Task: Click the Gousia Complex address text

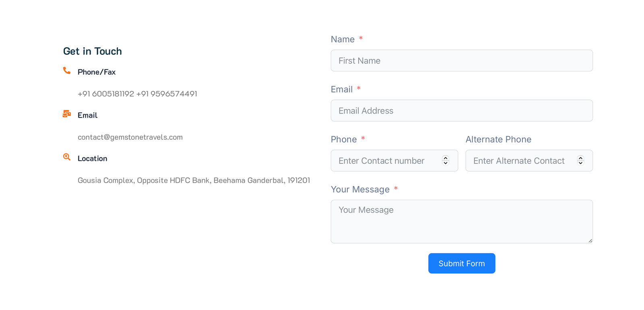Action: [x=194, y=180]
